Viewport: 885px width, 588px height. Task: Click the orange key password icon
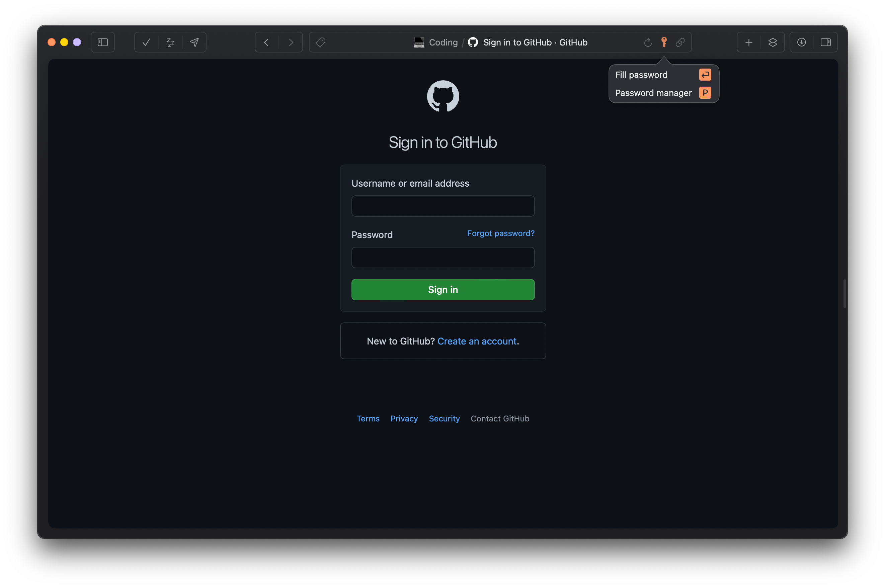pyautogui.click(x=664, y=42)
